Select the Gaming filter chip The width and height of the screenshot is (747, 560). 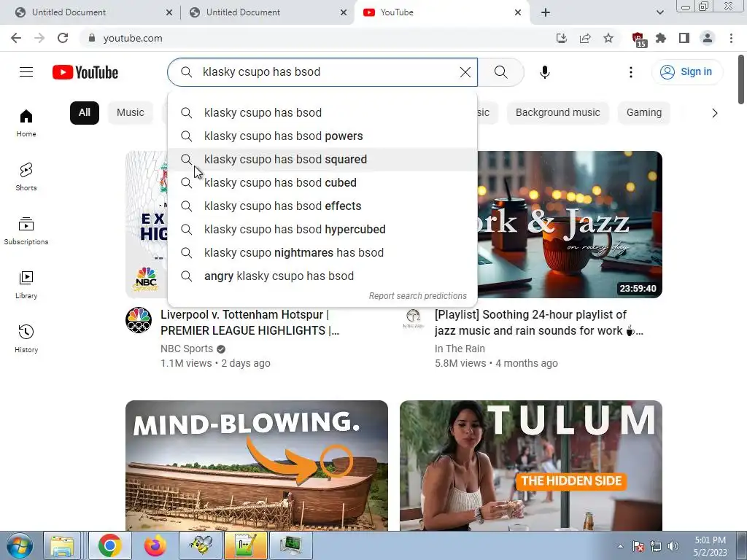pos(643,113)
